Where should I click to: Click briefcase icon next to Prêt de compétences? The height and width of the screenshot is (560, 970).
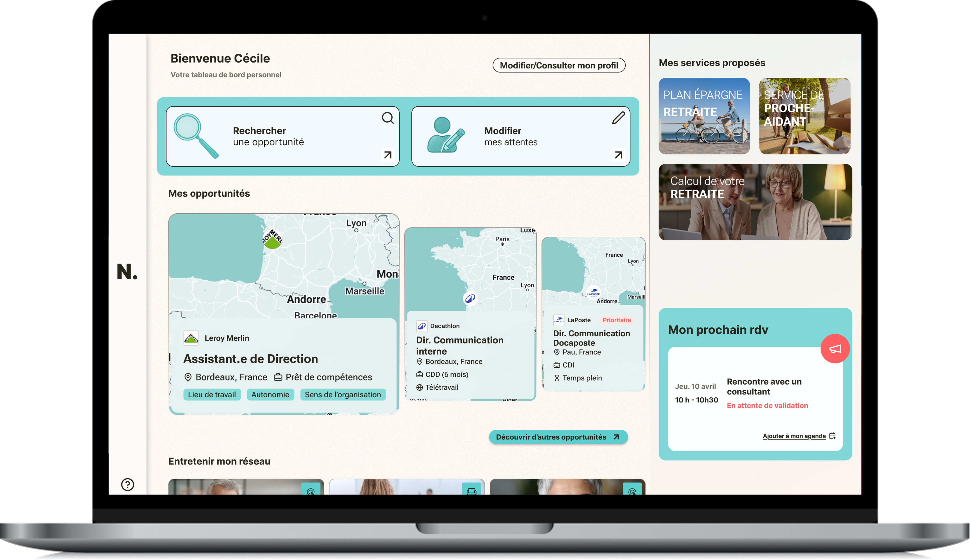[x=278, y=377]
